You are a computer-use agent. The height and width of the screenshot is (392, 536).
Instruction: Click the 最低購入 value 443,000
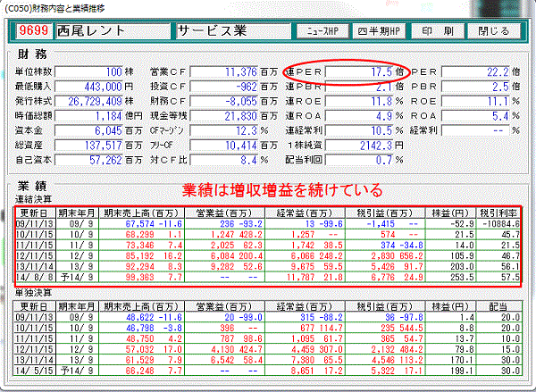pyautogui.click(x=88, y=87)
